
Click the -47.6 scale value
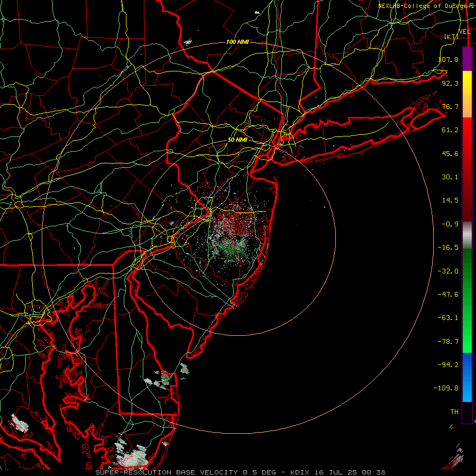(x=448, y=295)
